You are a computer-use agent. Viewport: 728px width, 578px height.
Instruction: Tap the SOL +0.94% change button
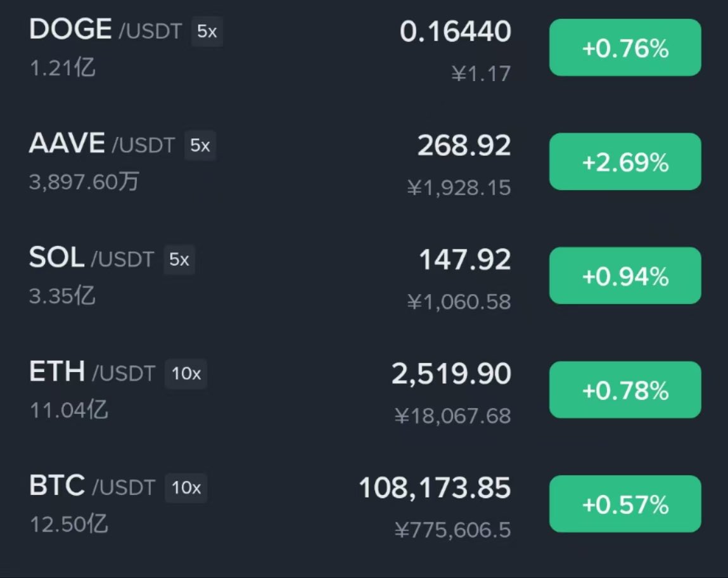[625, 276]
